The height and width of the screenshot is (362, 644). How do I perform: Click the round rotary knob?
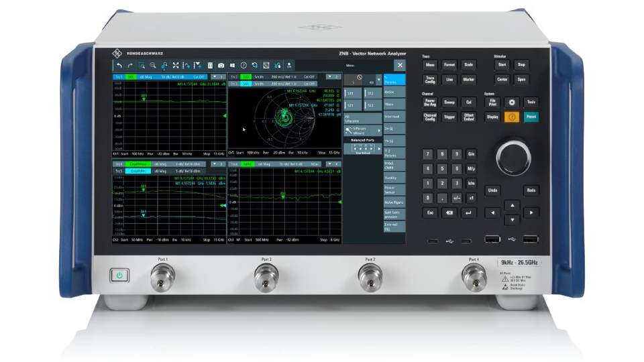[x=513, y=158]
